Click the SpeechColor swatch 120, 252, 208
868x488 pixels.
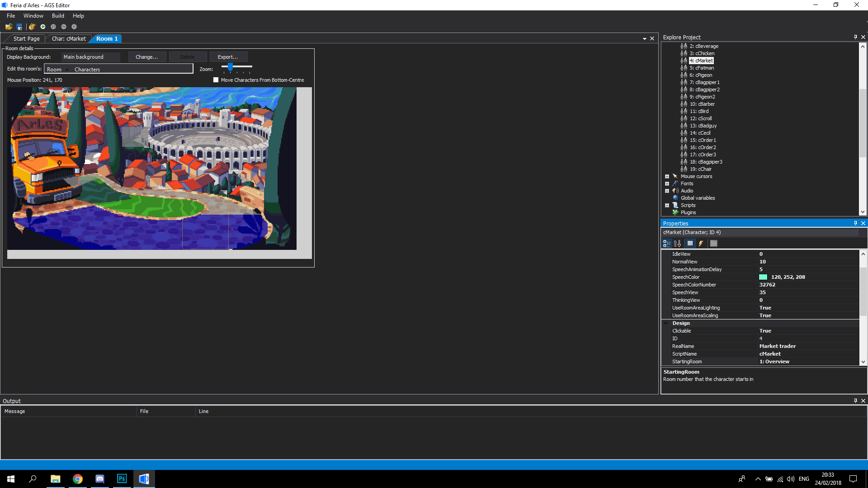(763, 277)
